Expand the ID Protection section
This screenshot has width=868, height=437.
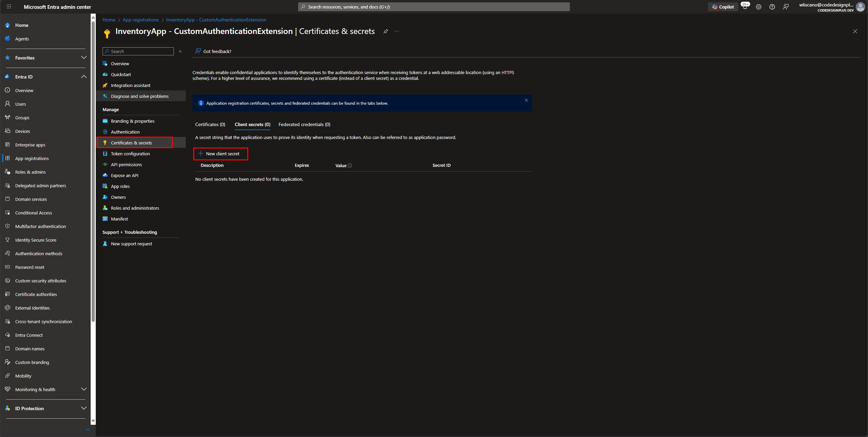(x=84, y=408)
